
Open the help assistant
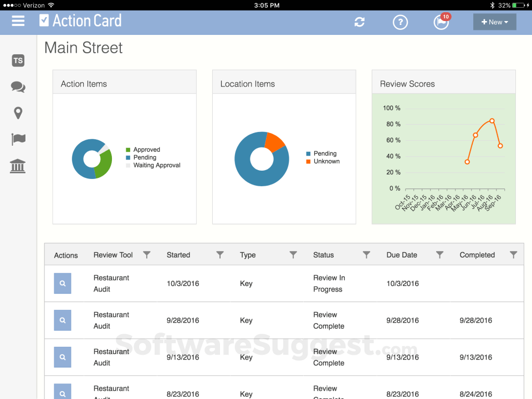pos(400,22)
